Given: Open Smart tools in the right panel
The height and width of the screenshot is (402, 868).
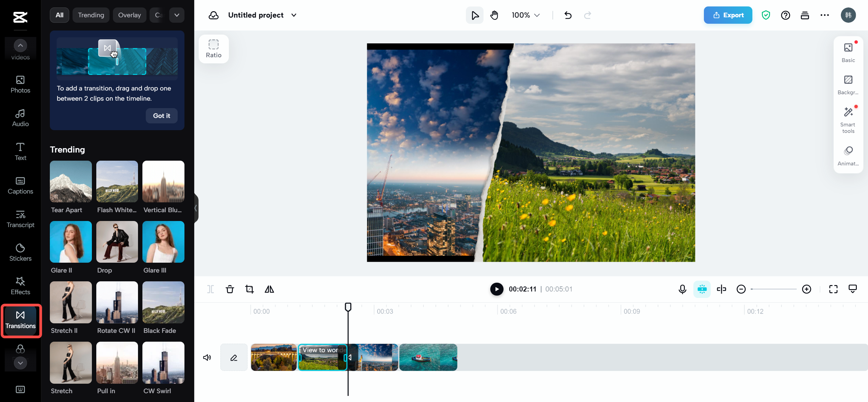Looking at the screenshot, I should 848,118.
